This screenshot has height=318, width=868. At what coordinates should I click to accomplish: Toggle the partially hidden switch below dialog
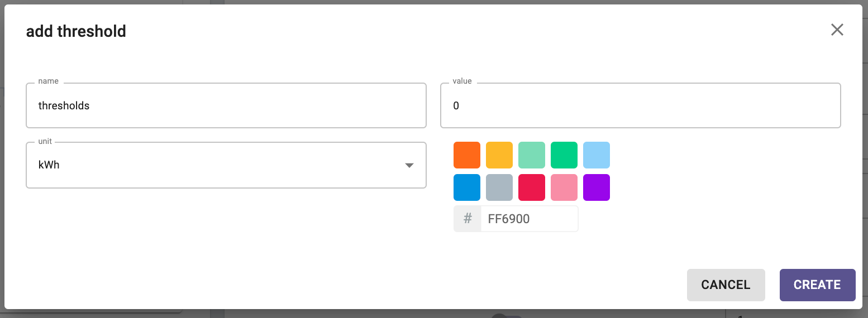coord(507,316)
